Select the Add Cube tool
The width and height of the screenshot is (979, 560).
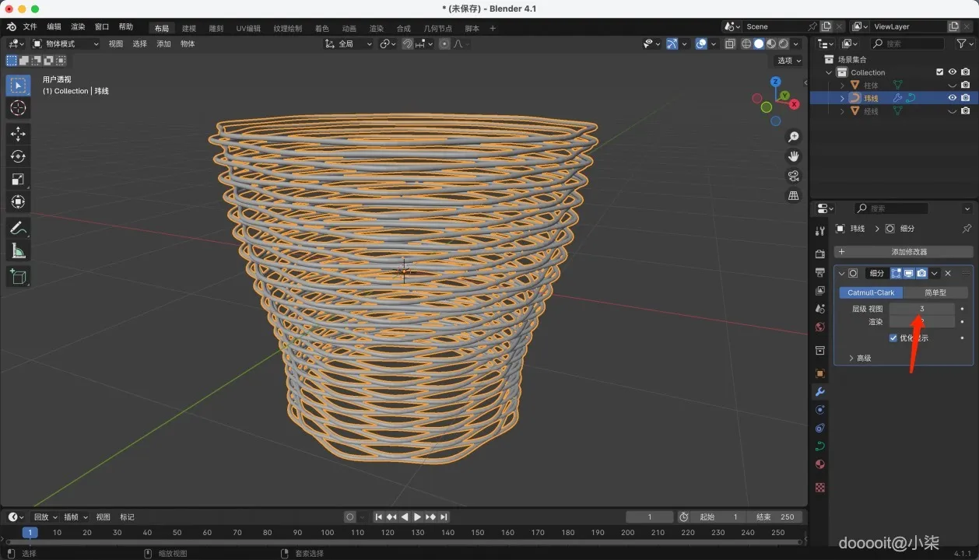(x=19, y=276)
